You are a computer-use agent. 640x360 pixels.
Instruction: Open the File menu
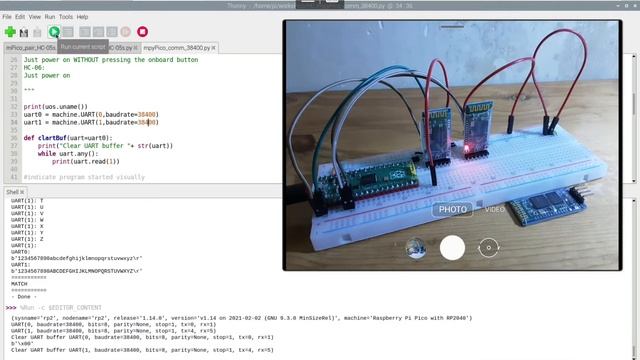click(7, 17)
